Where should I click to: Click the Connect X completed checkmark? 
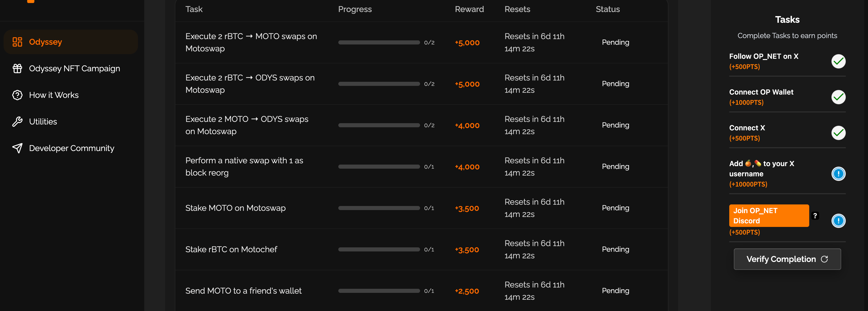click(x=838, y=133)
